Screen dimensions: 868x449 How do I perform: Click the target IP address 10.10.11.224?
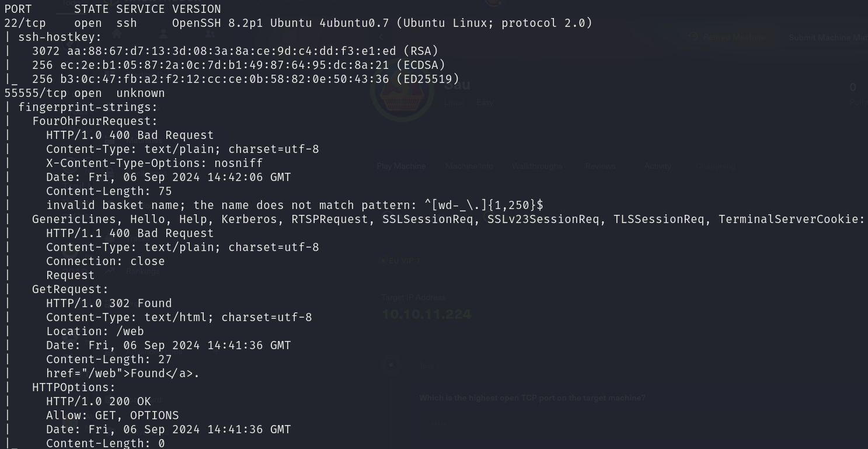coord(426,314)
